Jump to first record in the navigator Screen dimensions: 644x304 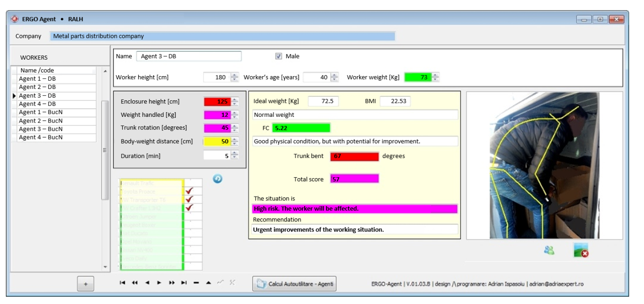122,283
